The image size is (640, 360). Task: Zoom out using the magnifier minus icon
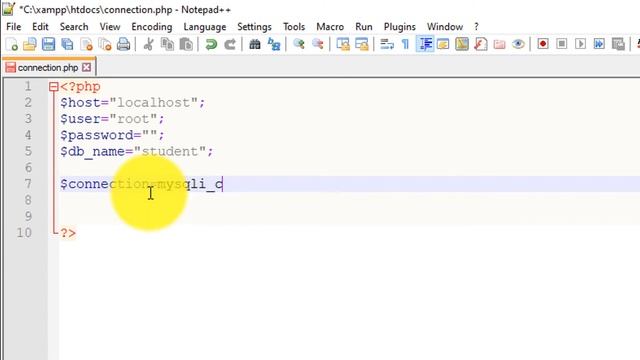coord(318,44)
